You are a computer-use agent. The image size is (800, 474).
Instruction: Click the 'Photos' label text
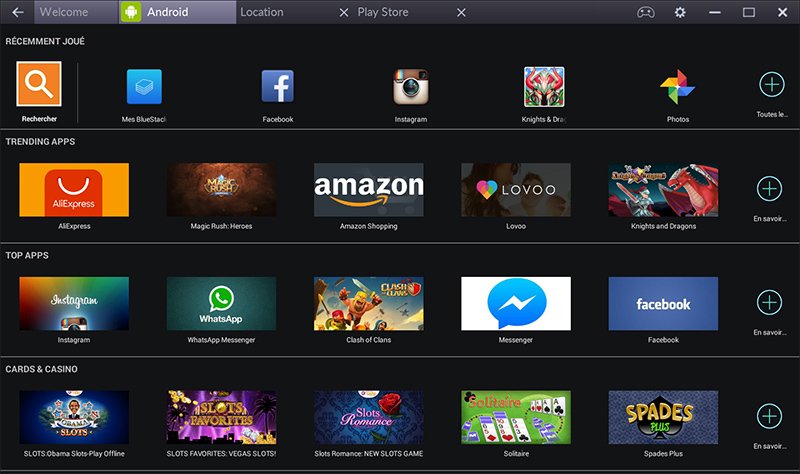(x=678, y=119)
